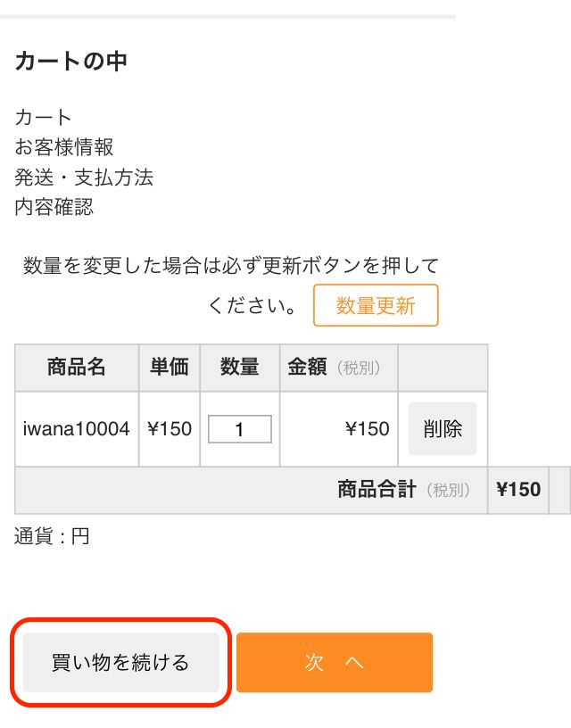Click the 金額 (税別) column header

(334, 368)
